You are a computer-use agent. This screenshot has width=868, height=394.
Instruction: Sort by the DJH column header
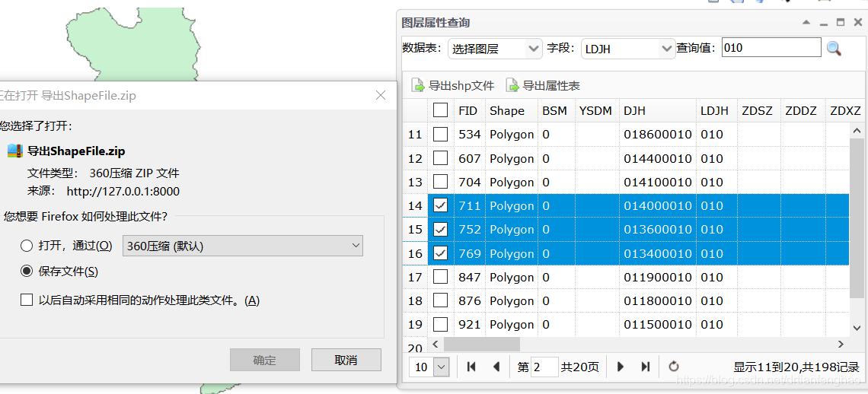coord(634,110)
